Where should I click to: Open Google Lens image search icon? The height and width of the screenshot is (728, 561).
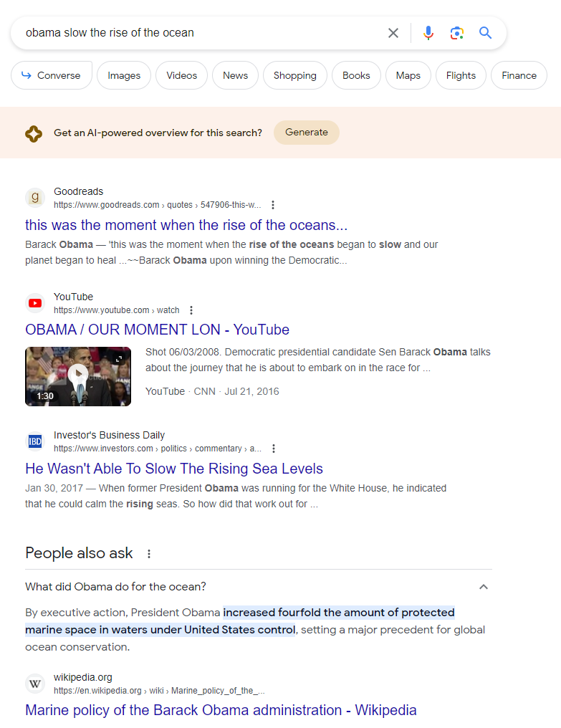click(x=457, y=33)
